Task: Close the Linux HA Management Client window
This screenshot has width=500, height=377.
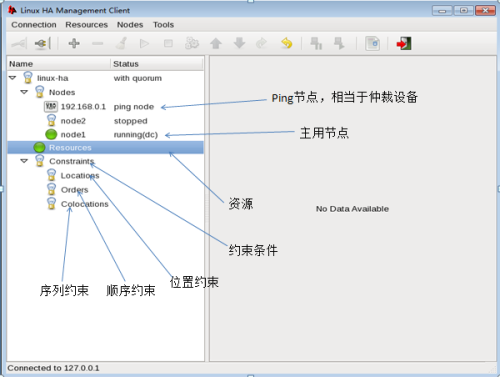Action: [485, 11]
